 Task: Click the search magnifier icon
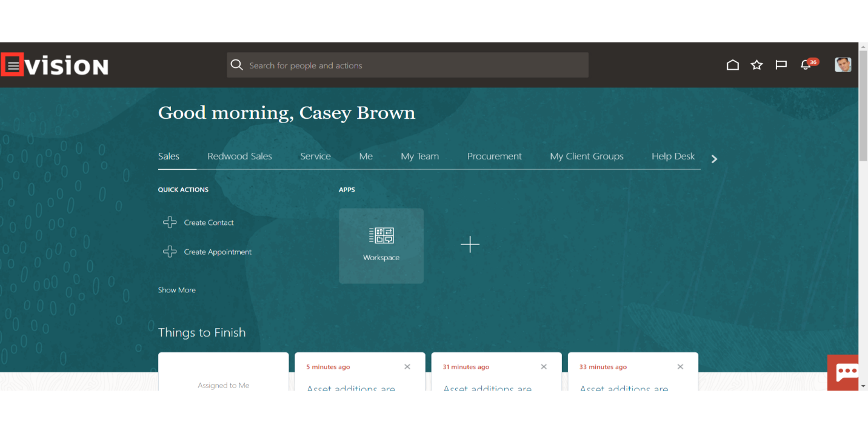[x=237, y=65]
